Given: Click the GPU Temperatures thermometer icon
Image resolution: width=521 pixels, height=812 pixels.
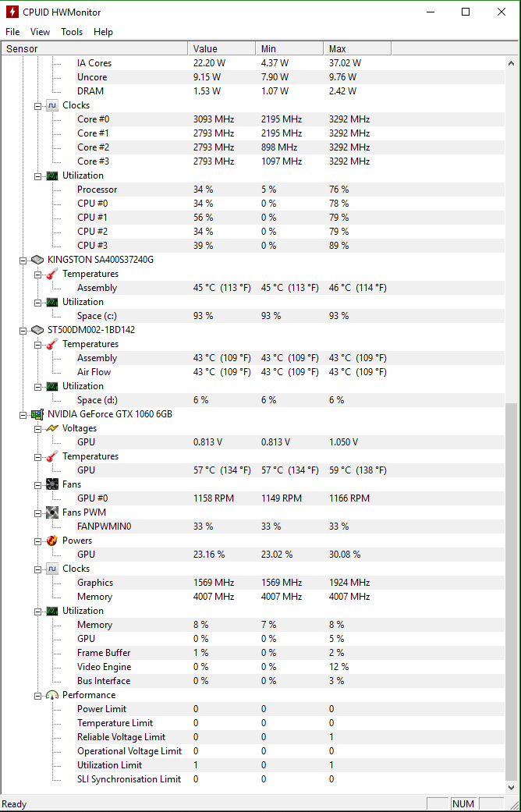Looking at the screenshot, I should [x=52, y=456].
